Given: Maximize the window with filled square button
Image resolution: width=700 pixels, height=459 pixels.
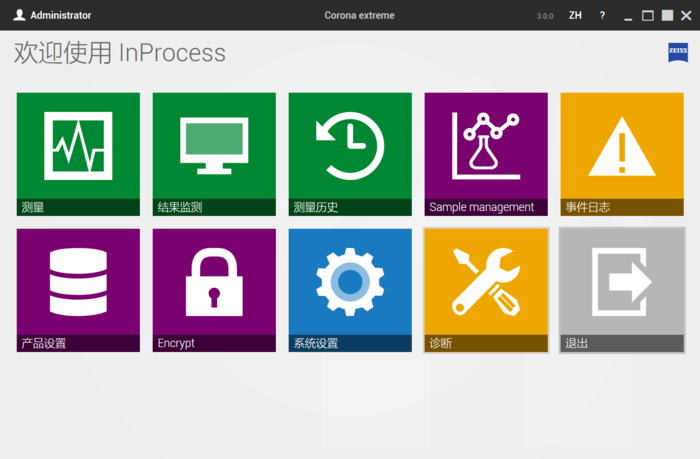Looking at the screenshot, I should coord(667,16).
